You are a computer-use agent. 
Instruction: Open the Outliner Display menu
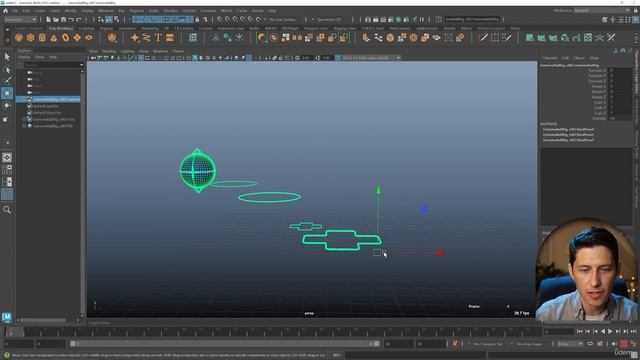24,57
